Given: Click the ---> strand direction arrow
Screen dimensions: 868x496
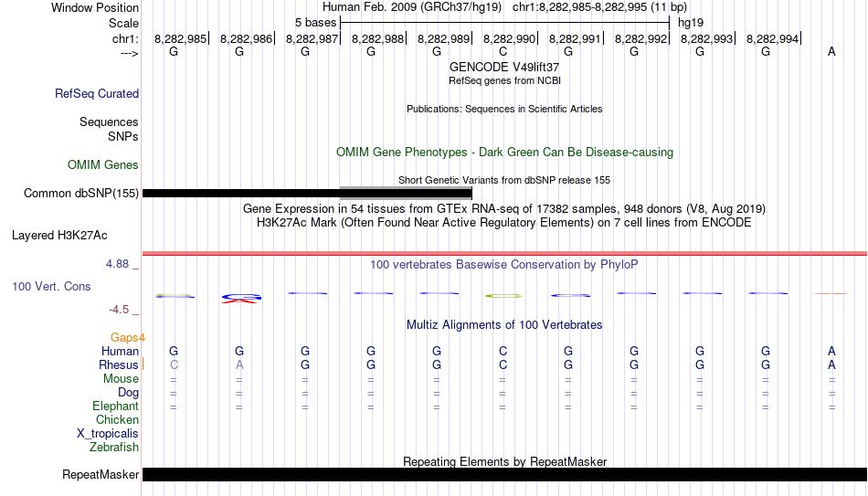Looking at the screenshot, I should [130, 53].
